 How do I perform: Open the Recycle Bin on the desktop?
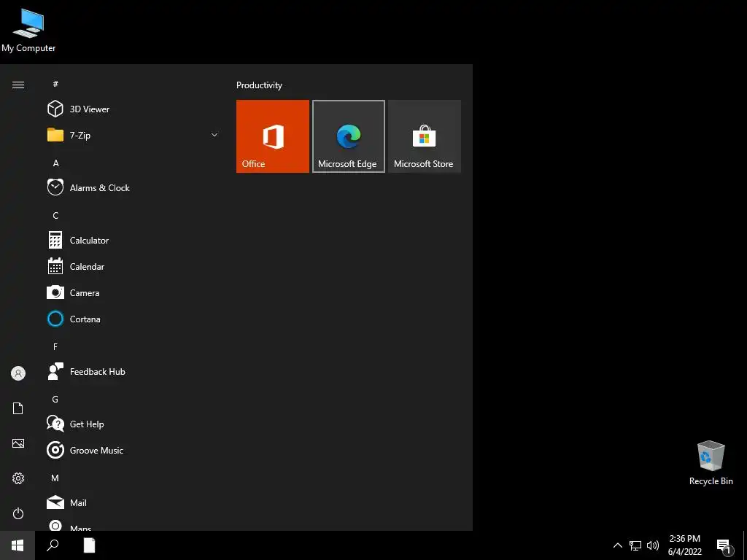click(x=711, y=463)
